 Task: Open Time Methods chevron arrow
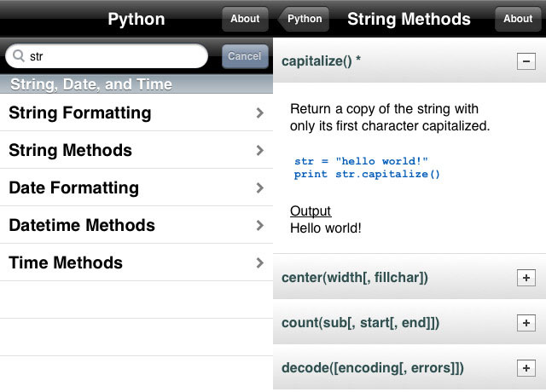click(259, 263)
